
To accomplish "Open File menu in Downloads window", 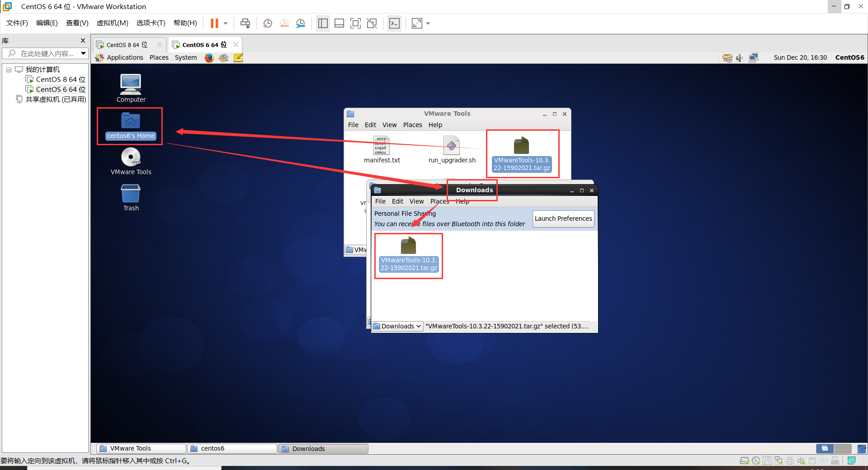I will coord(380,201).
